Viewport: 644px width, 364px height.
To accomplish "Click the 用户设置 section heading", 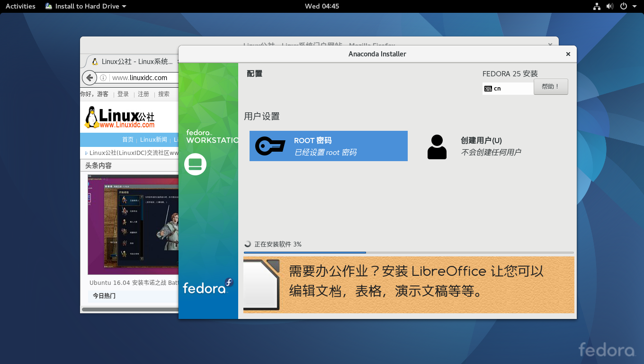I will (262, 116).
